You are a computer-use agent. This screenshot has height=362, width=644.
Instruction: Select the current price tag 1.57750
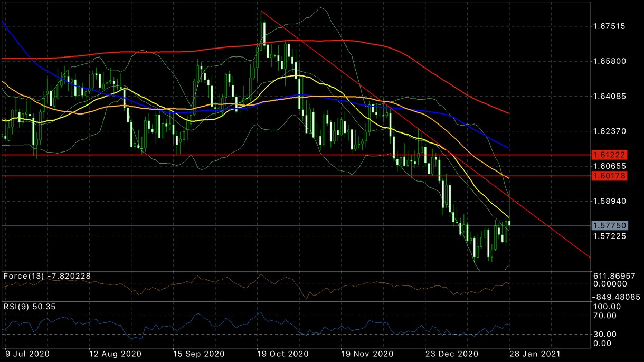609,225
